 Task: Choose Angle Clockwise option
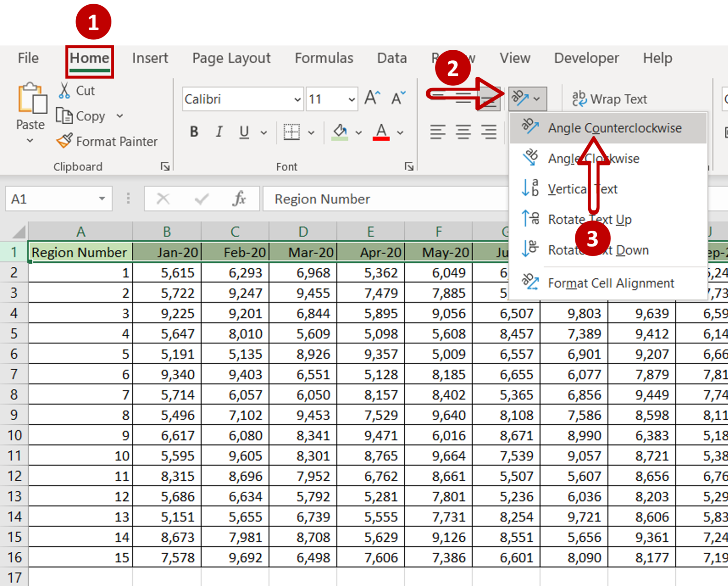608,158
